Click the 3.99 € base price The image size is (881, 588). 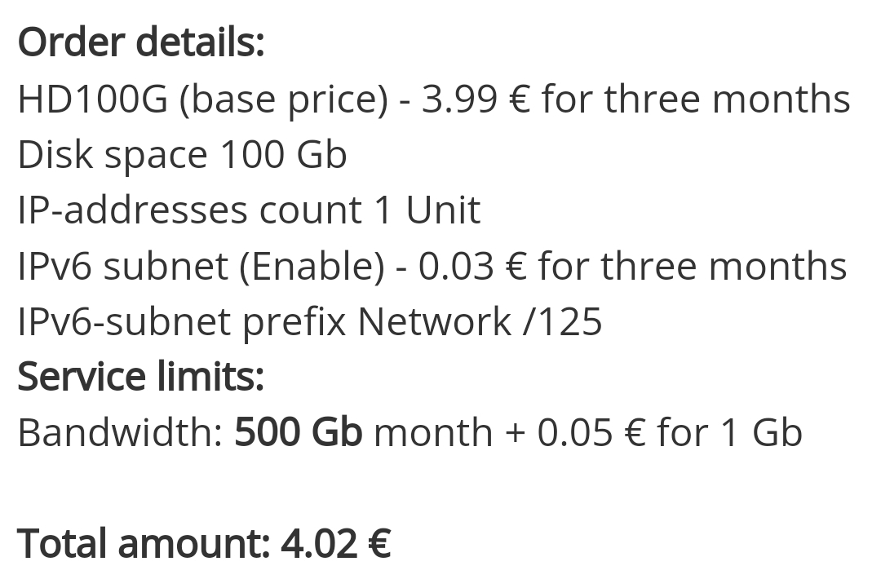point(474,99)
